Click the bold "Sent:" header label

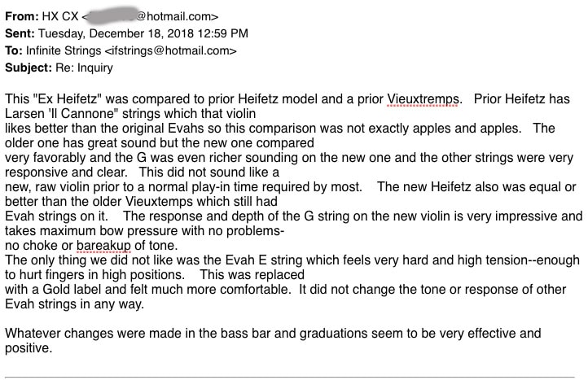(x=21, y=33)
